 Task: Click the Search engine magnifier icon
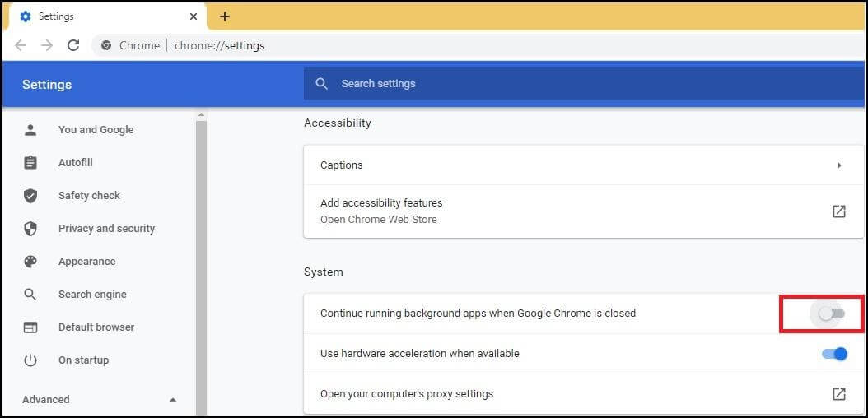point(30,294)
